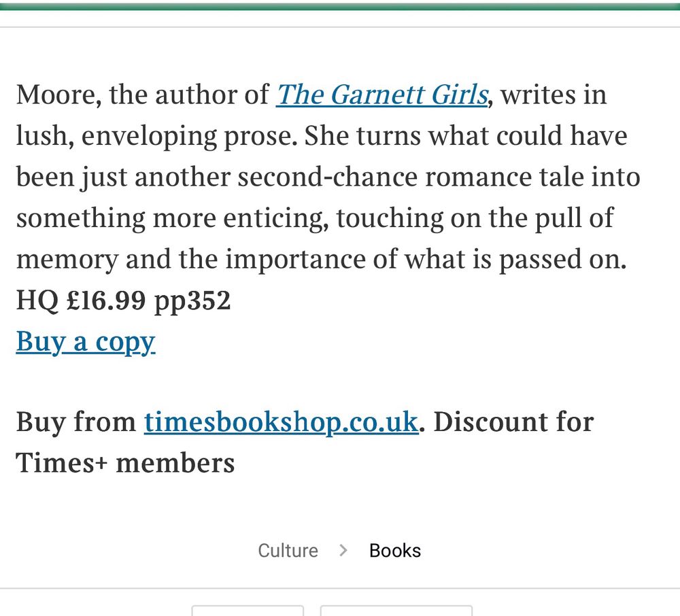Visit the timesbookshop.co.uk link
This screenshot has width=680, height=616.
(282, 422)
